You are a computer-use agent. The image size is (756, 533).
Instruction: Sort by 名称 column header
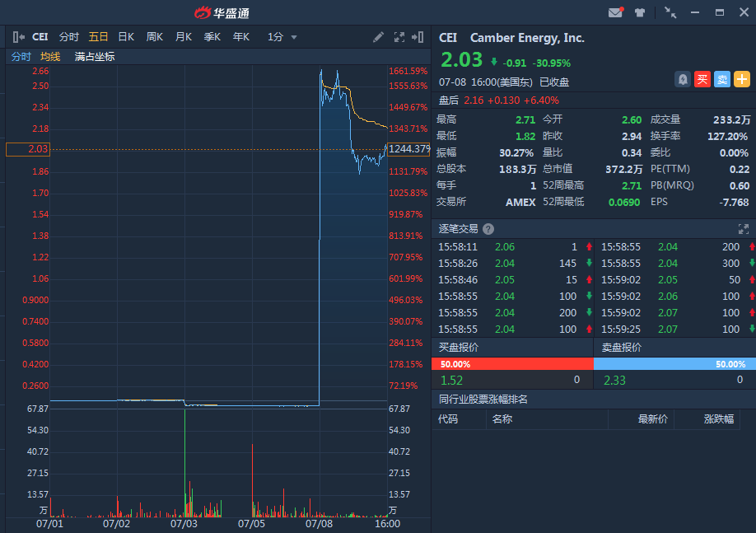click(x=502, y=419)
